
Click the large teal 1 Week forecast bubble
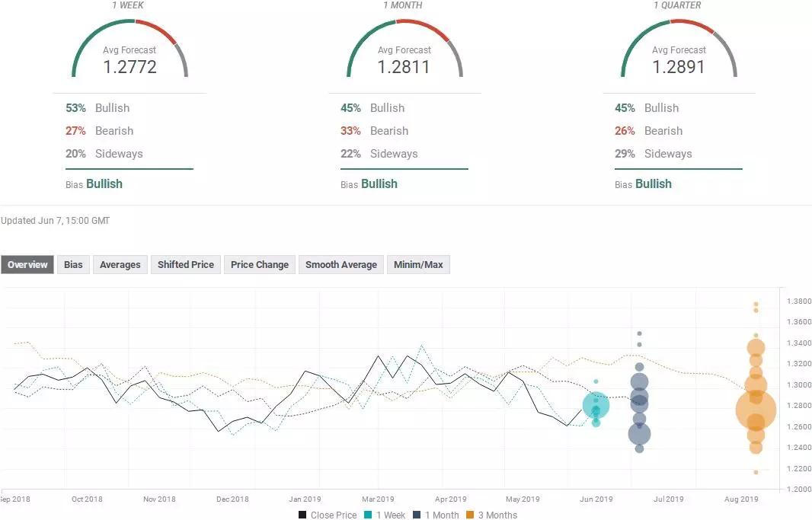pos(596,405)
